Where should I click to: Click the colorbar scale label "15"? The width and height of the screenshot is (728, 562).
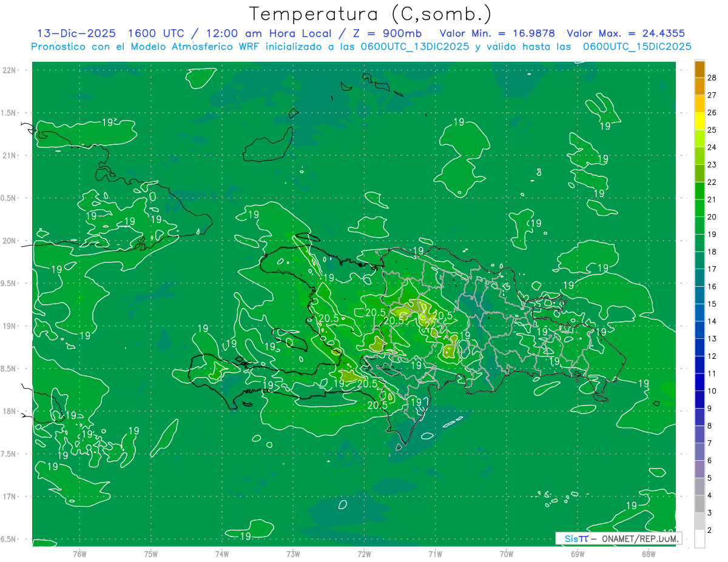point(712,304)
